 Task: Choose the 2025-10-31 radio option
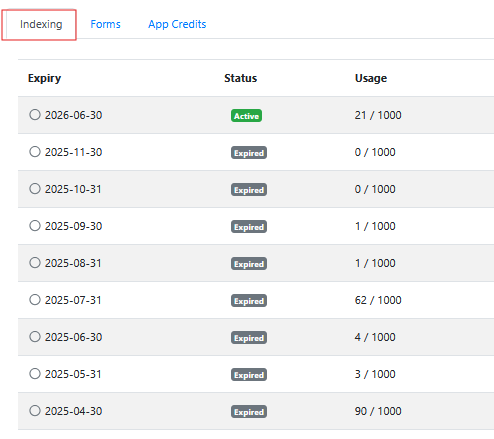tap(35, 189)
